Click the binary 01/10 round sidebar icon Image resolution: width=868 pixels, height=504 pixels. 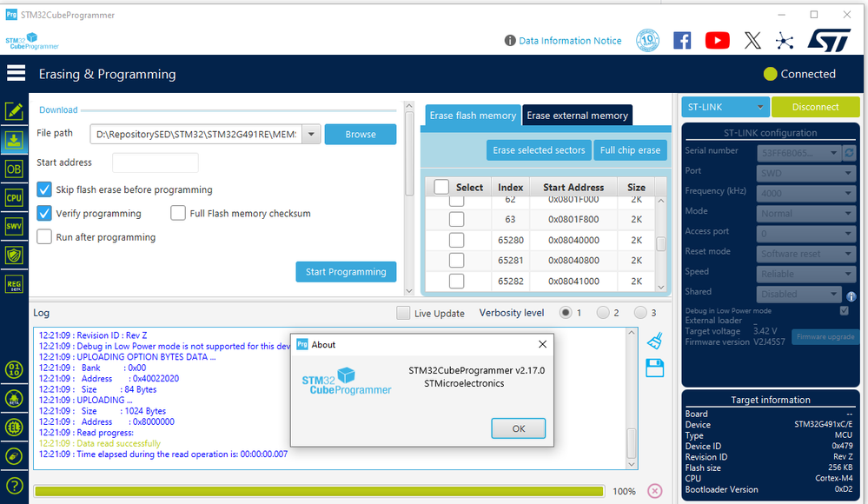coord(14,369)
